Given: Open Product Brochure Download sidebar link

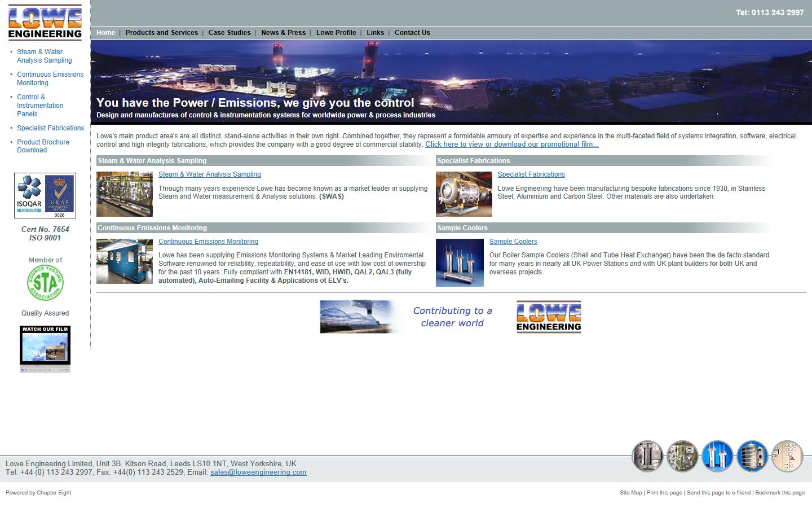Looking at the screenshot, I should [43, 146].
